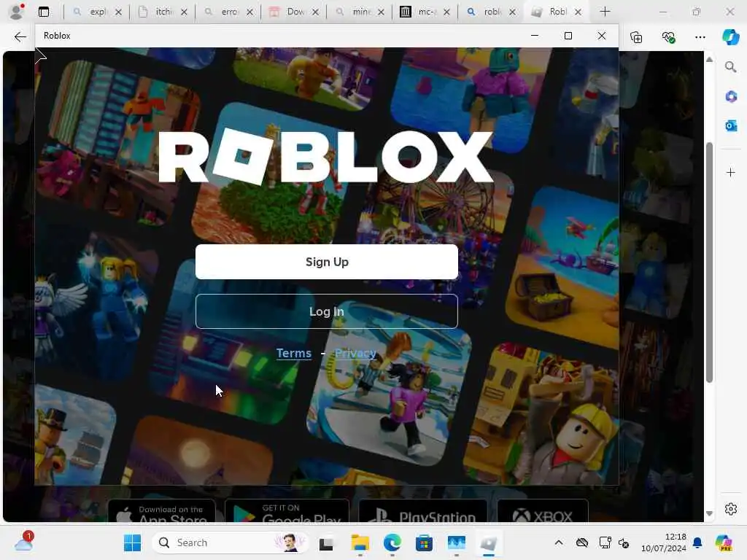
Task: Open Outlook sidebar icon
Action: pos(731,125)
